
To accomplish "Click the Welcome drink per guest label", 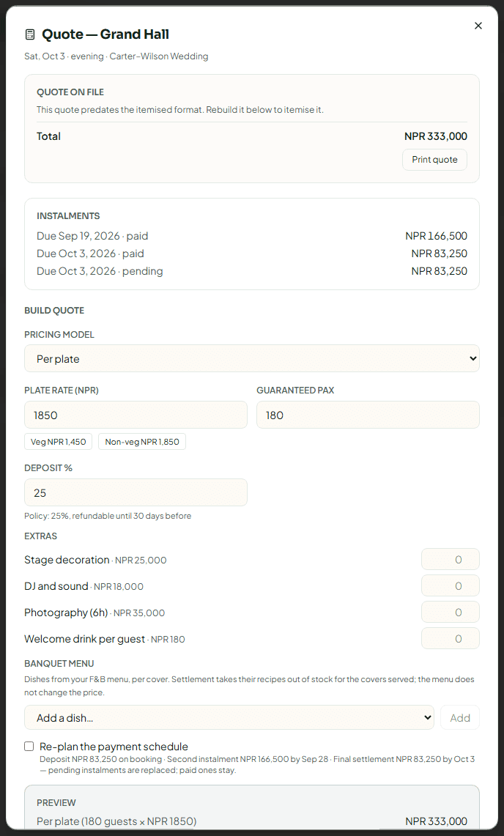I will (x=85, y=639).
